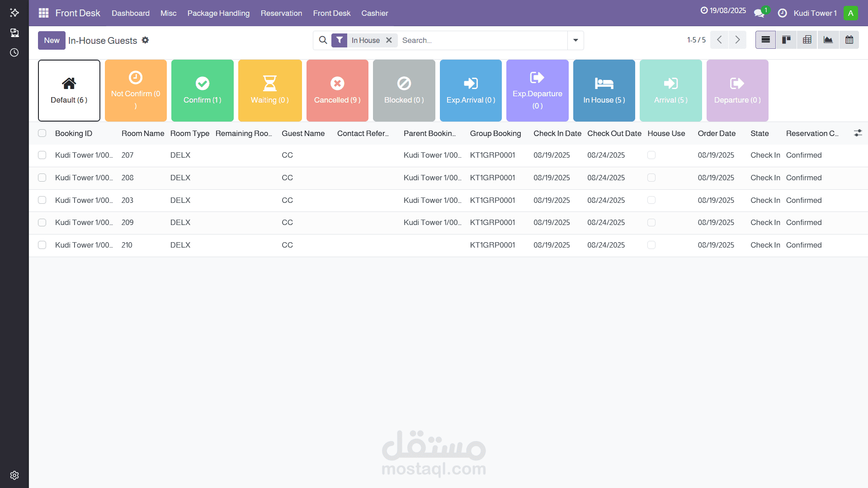Screen dimensions: 868x488
Task: Open the chat messages icon
Action: [759, 13]
